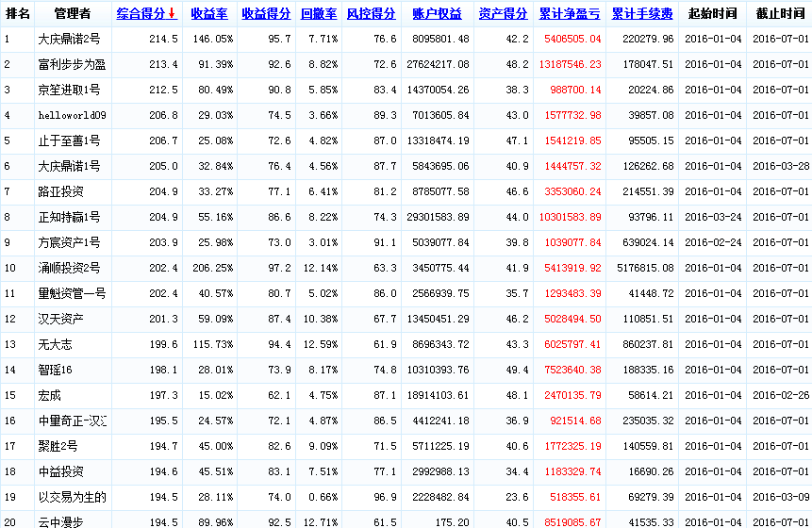Select manager 止于至善1号
The image size is (812, 528).
coord(70,140)
